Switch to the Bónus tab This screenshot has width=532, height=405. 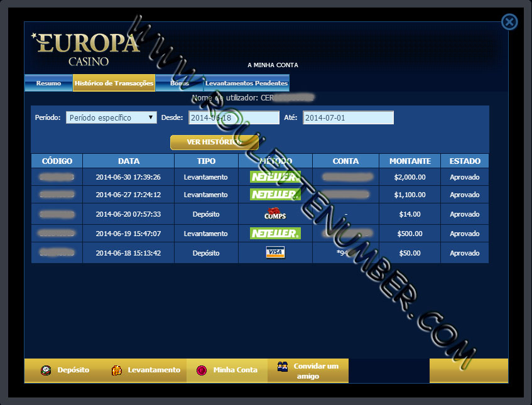point(180,83)
